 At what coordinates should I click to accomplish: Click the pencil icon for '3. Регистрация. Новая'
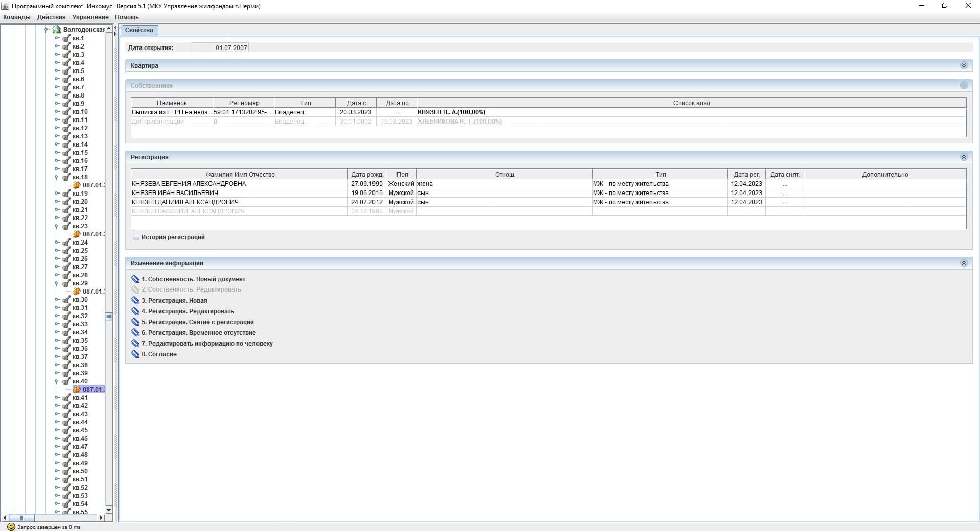pos(135,301)
